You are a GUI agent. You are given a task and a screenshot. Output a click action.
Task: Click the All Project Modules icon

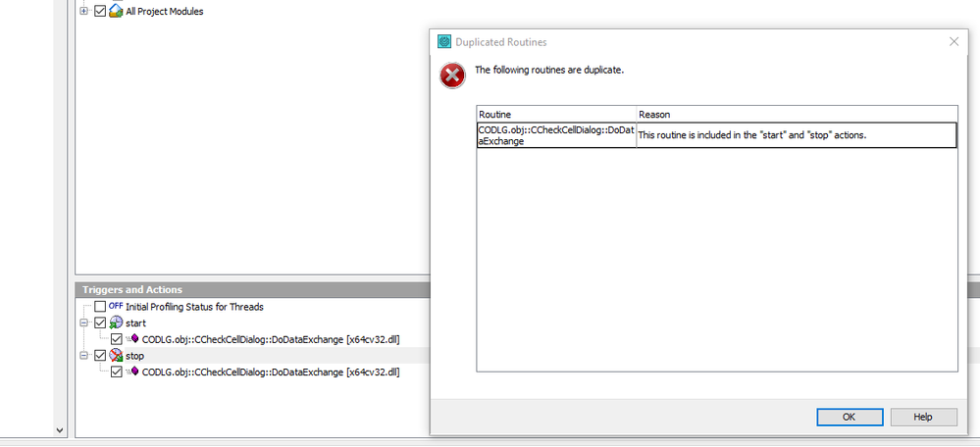116,11
